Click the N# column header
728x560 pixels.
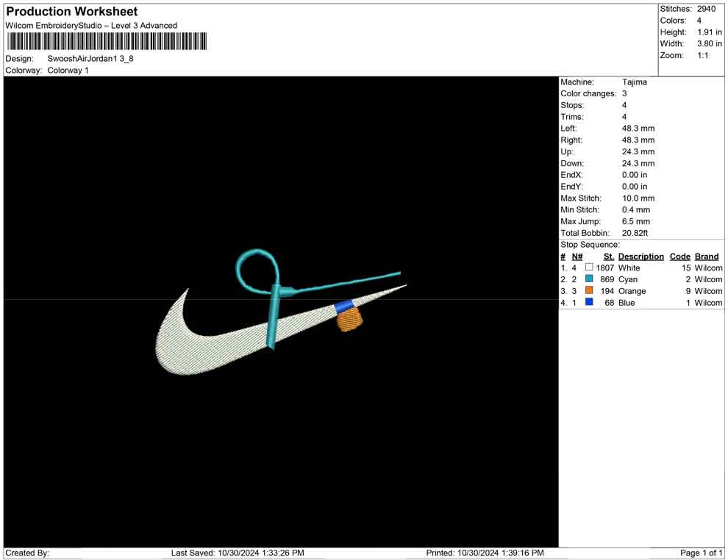577,256
